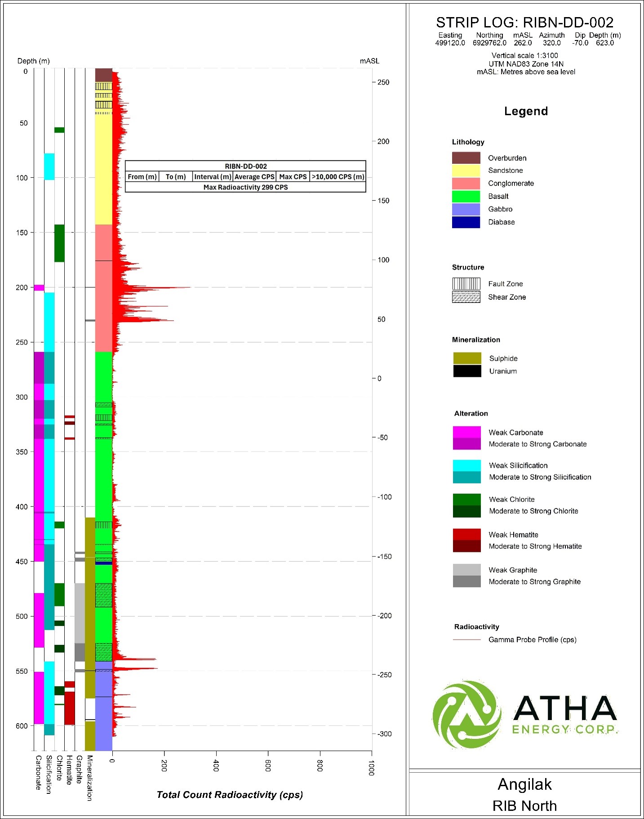This screenshot has width=644, height=819.
Task: Click the 1000 cps axis tick label
Action: point(371,767)
